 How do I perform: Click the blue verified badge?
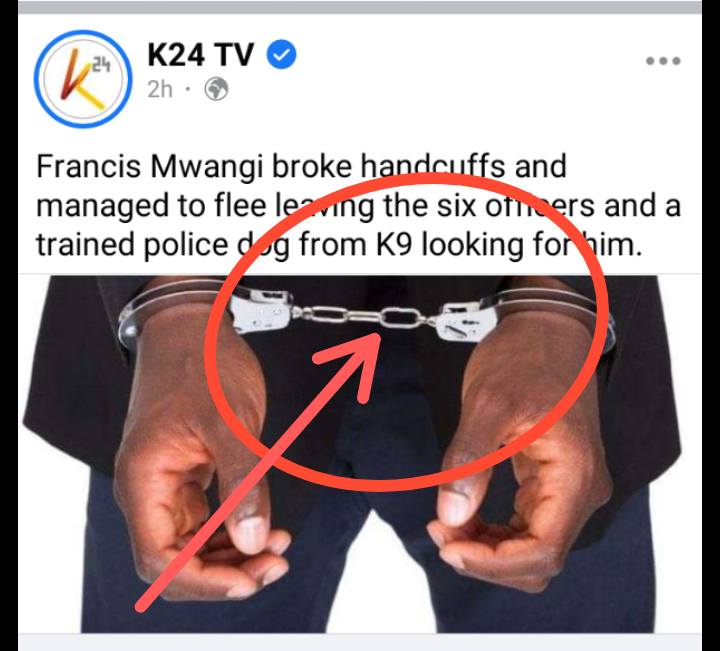click(281, 55)
